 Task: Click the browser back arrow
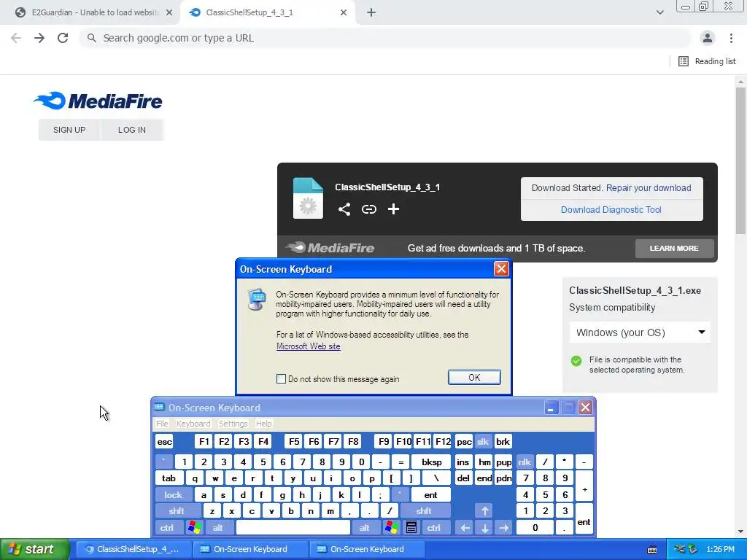(x=16, y=38)
